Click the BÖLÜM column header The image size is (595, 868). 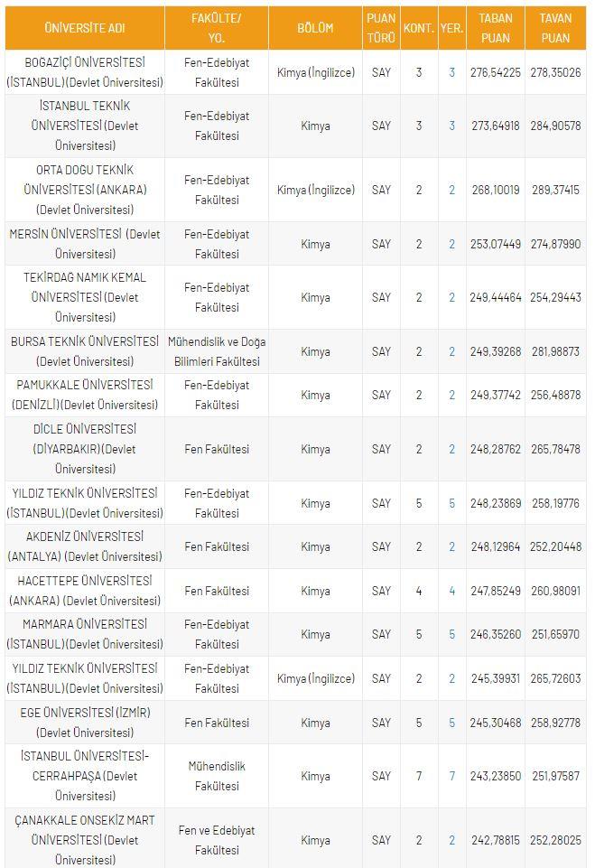click(x=315, y=28)
